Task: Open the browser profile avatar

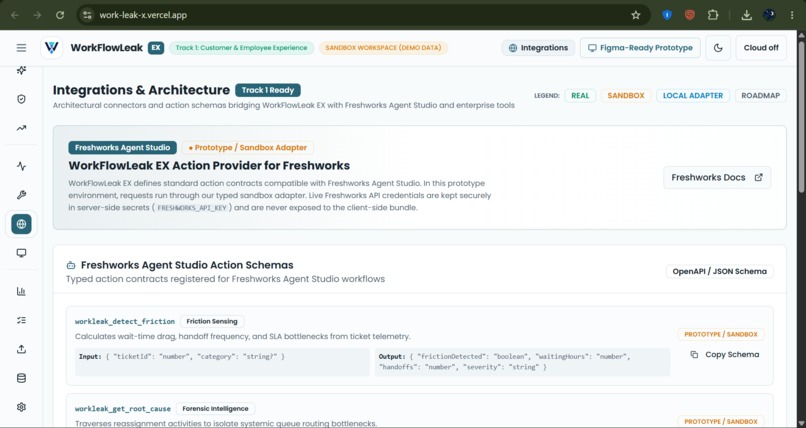Action: [769, 15]
